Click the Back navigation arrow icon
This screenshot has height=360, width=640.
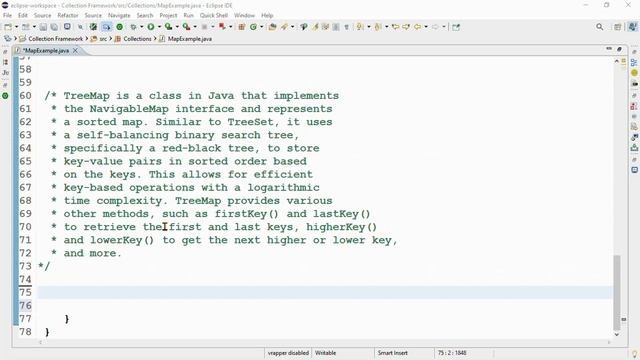417,27
